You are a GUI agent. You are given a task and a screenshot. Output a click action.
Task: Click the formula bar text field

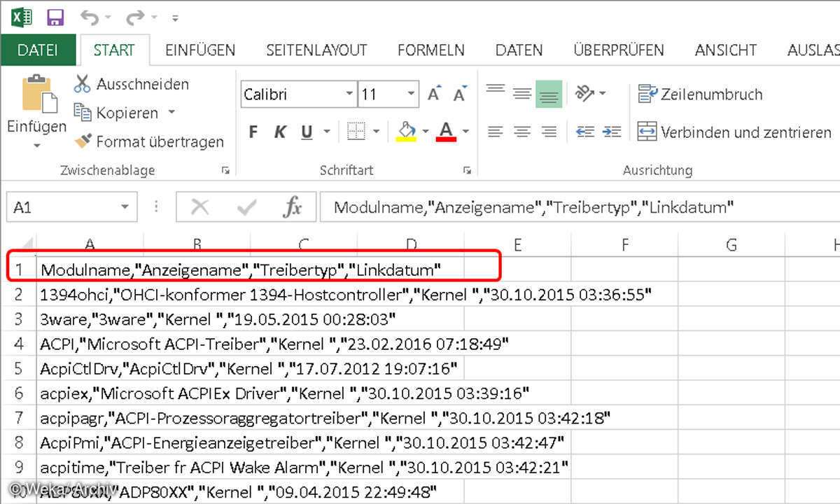click(580, 207)
